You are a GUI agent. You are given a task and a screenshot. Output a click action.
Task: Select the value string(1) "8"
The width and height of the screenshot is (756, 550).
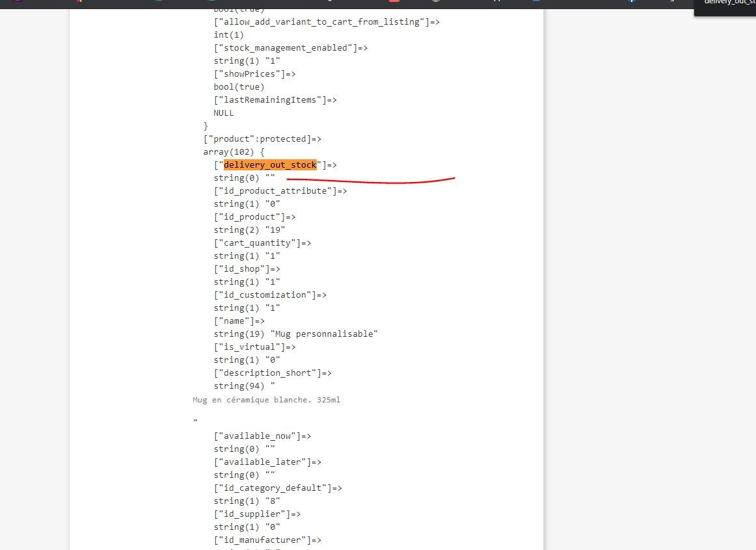(247, 501)
